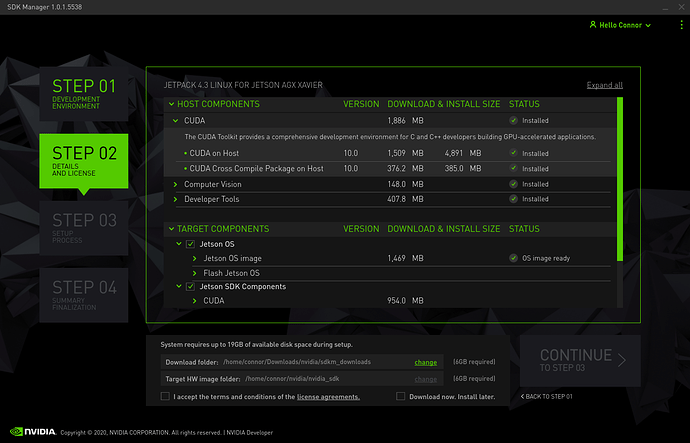Click the NVIDIA copyright footer text
Viewport: 690px width, 443px height.
166,432
